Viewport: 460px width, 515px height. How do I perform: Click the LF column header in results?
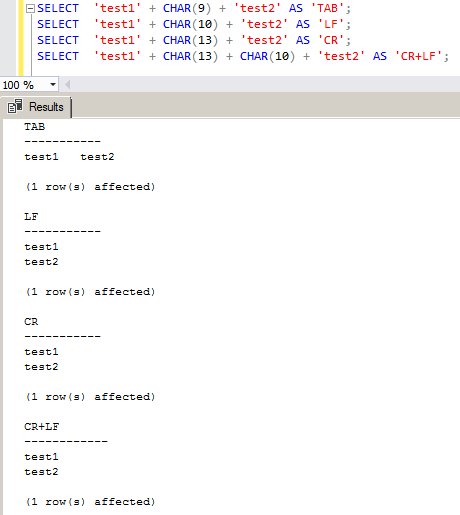pyautogui.click(x=31, y=217)
